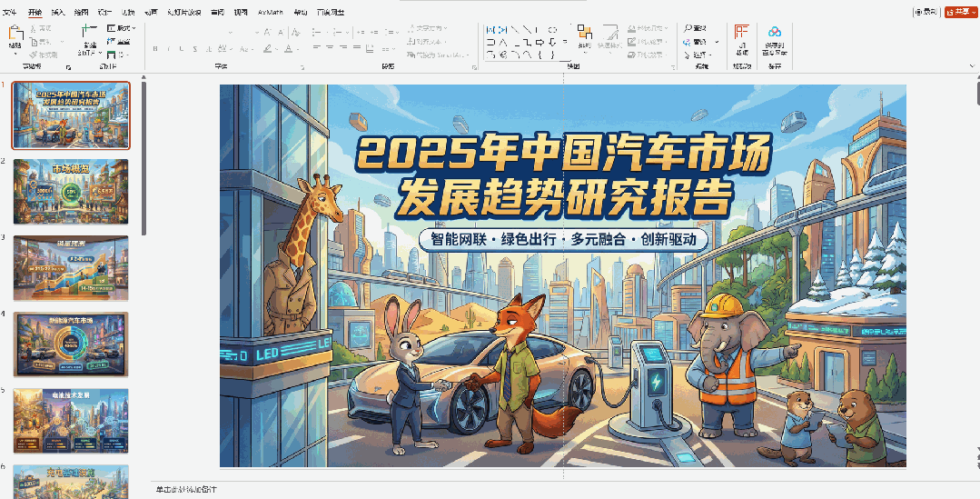The width and height of the screenshot is (980, 499).
Task: Click the Save to Baidu Netdisk cloud icon
Action: 775,33
